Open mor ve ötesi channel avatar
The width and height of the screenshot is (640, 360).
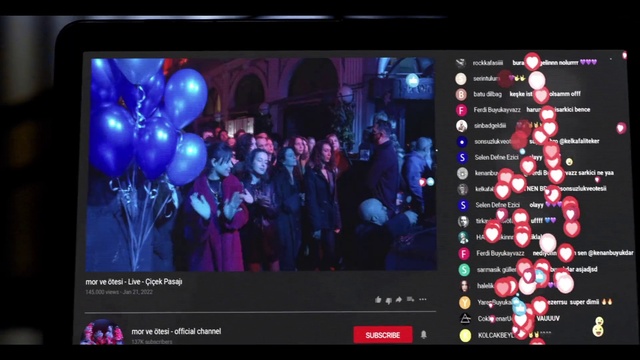point(102,332)
